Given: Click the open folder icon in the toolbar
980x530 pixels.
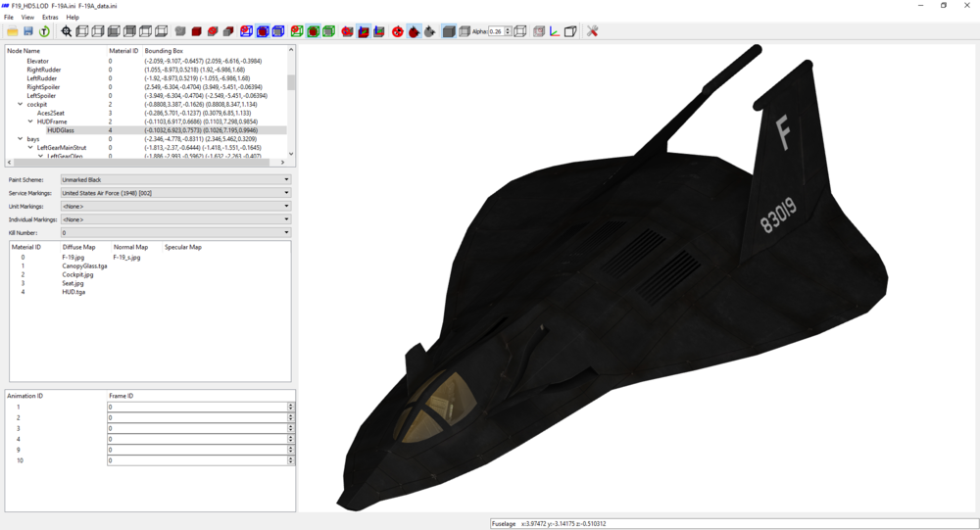Looking at the screenshot, I should tap(13, 31).
